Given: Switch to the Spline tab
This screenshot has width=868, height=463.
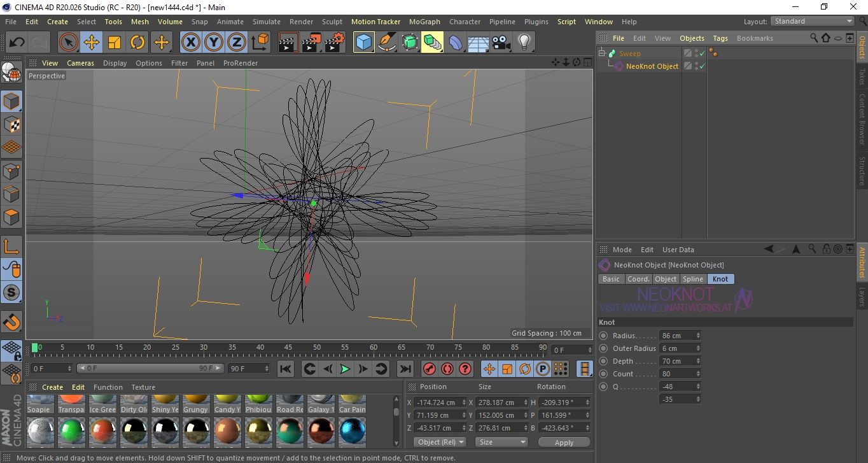Looking at the screenshot, I should pos(692,279).
